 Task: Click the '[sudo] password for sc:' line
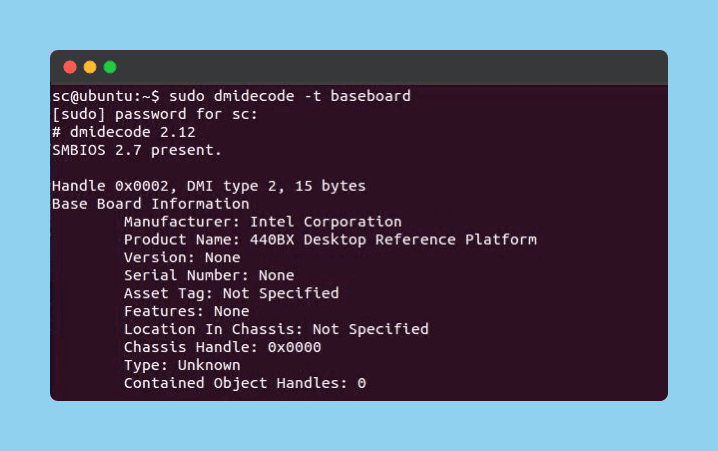tap(140, 114)
